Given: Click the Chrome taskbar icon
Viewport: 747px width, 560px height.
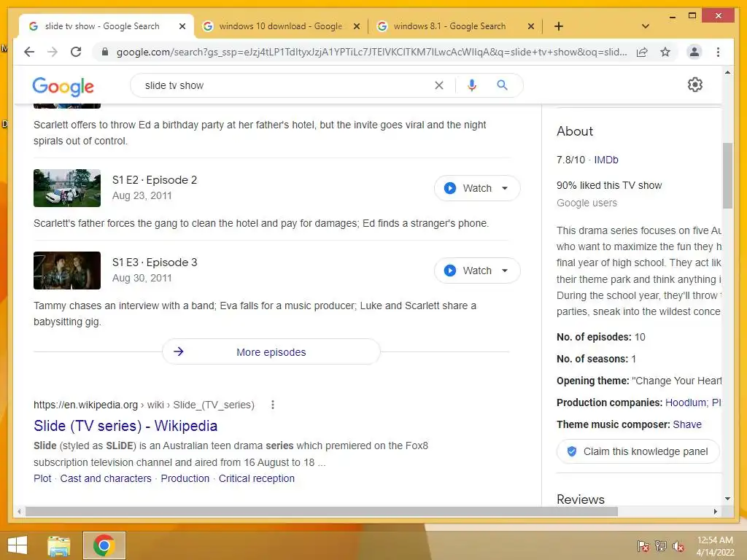Looking at the screenshot, I should 104,545.
